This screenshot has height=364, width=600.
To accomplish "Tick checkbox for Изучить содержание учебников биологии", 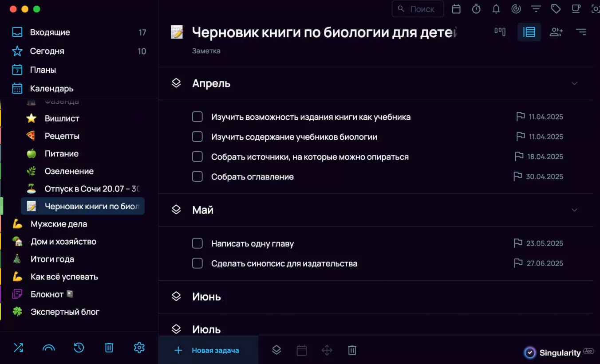I will click(197, 137).
